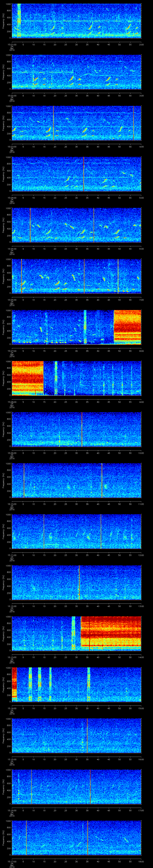Select the 15:17:00 time label
Screen dimensions: 153x868
[12, 861]
